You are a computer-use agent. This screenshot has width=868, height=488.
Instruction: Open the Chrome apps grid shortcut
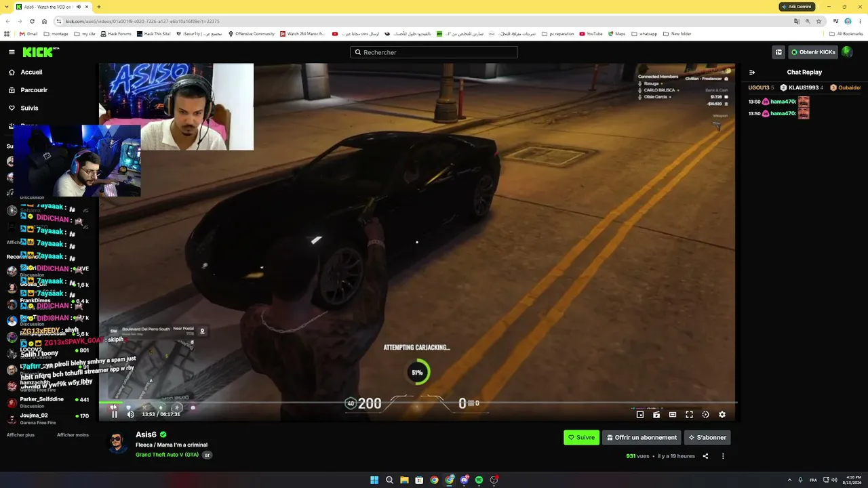(7, 34)
